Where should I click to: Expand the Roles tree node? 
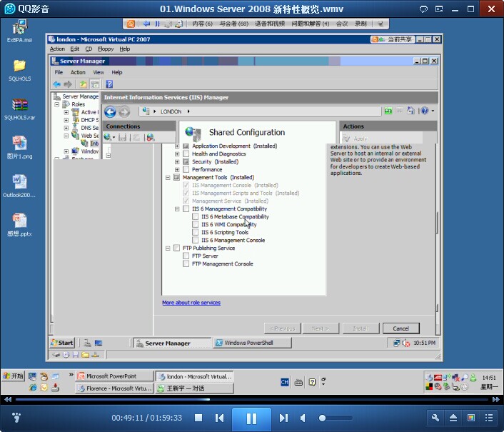pyautogui.click(x=57, y=104)
